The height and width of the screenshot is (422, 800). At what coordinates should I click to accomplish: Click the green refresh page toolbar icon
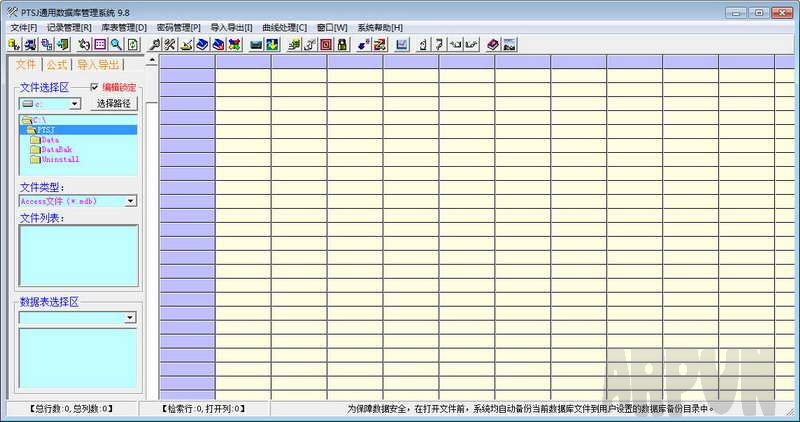[132, 45]
